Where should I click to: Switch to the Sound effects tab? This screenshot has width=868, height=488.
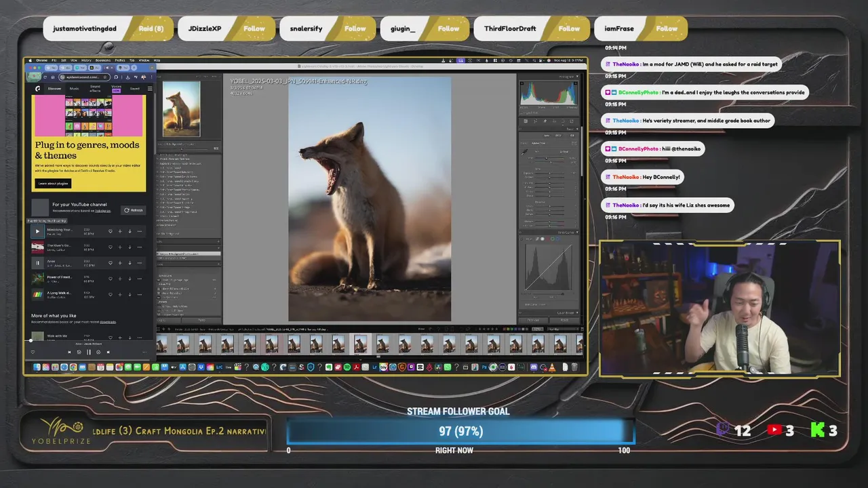(95, 88)
